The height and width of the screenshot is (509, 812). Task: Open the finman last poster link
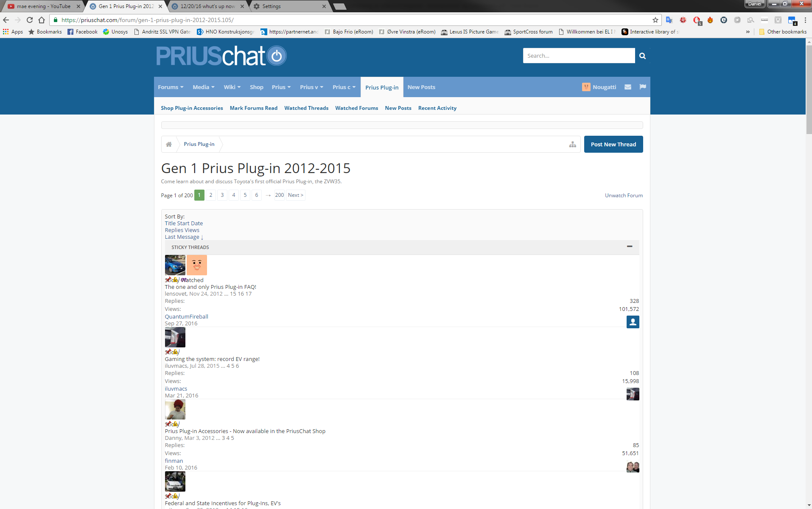point(174,461)
